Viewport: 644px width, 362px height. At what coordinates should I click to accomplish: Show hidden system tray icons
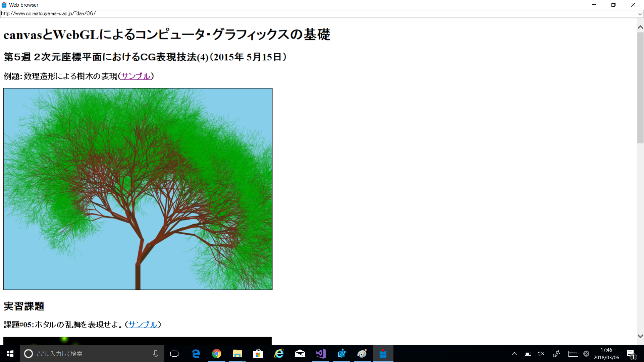[514, 354]
